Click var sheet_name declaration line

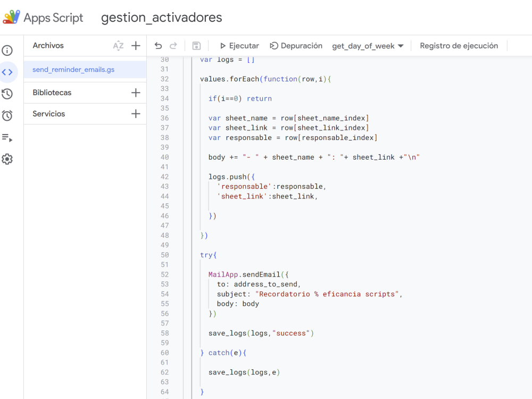(288, 118)
